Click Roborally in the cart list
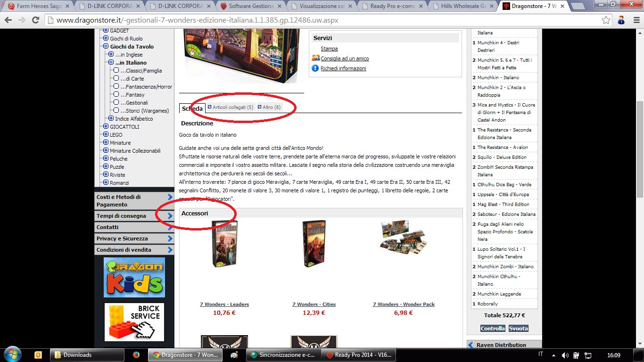This screenshot has height=362, width=644. point(487,304)
